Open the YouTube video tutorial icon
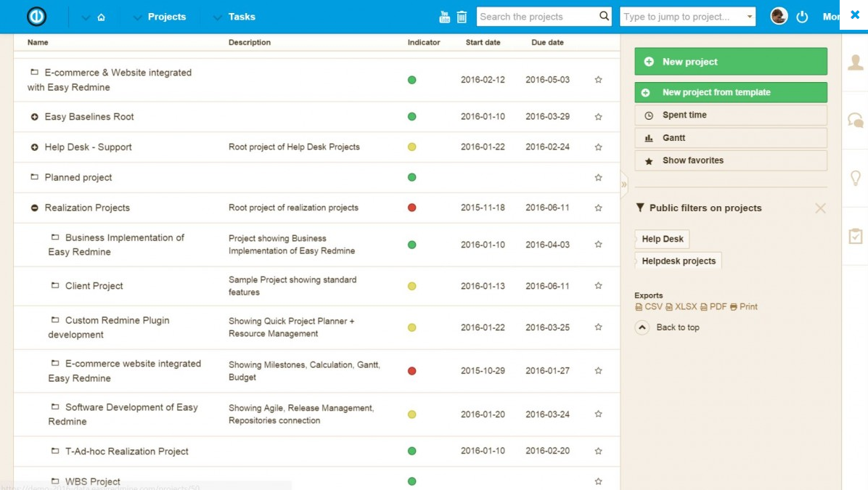The image size is (868, 490). click(444, 17)
